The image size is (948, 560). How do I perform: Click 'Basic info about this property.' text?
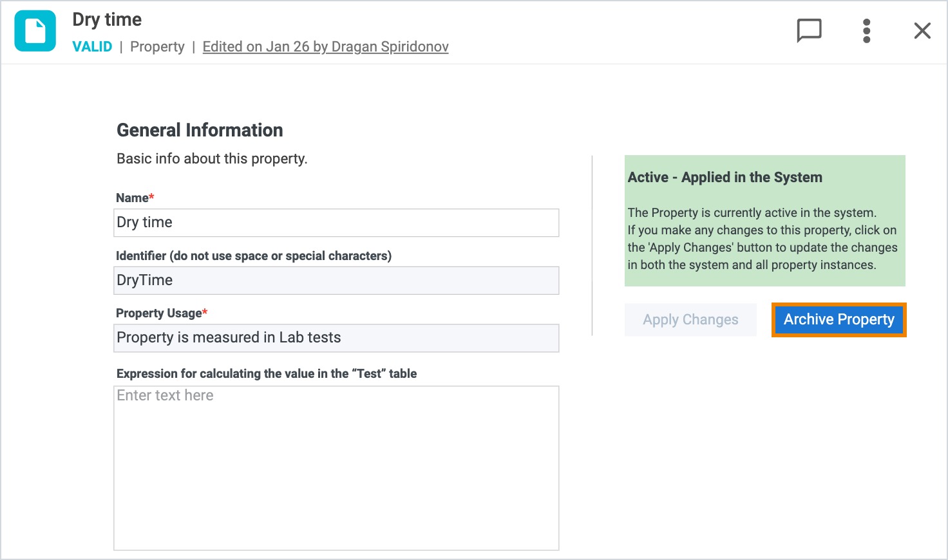[212, 158]
